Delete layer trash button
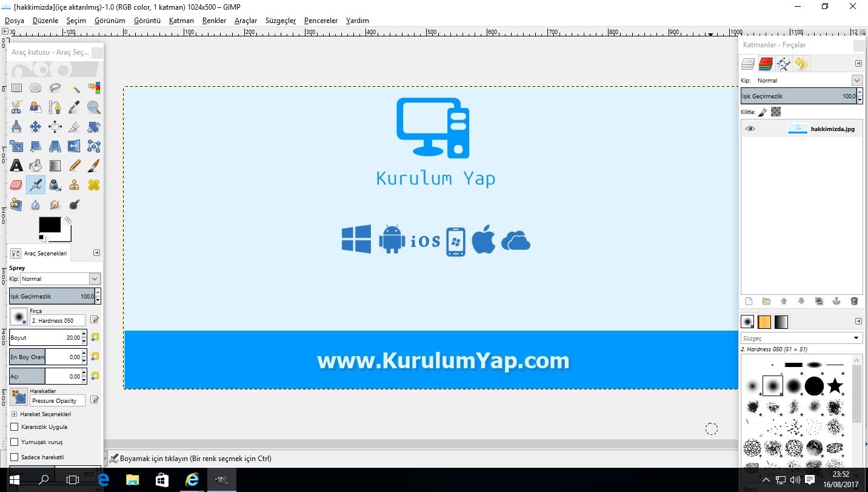The image size is (868, 492). pos(855,301)
